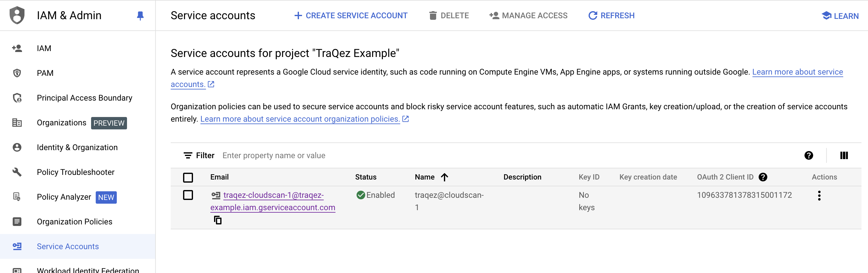Open the column display options icon
The image size is (868, 273).
click(x=844, y=155)
